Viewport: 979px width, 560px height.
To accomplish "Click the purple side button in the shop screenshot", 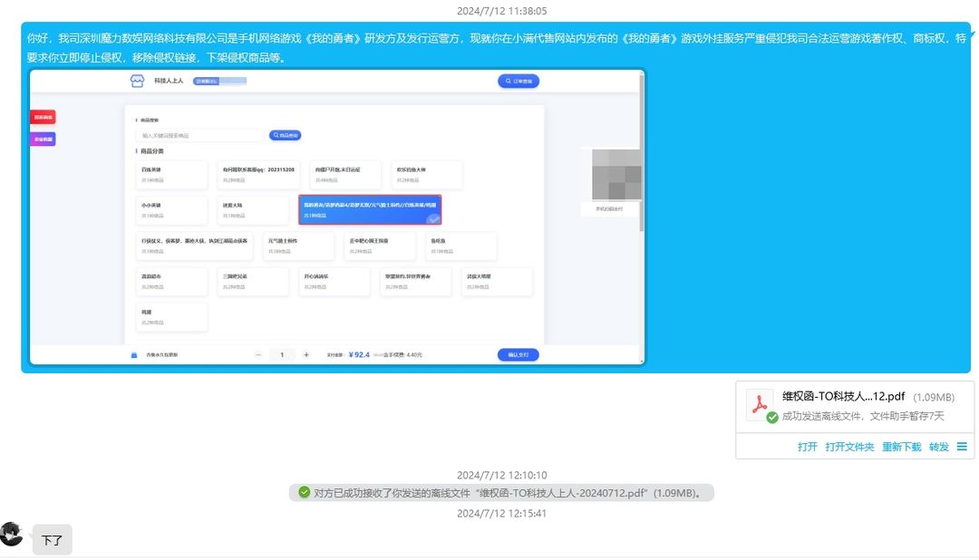I will tap(44, 139).
